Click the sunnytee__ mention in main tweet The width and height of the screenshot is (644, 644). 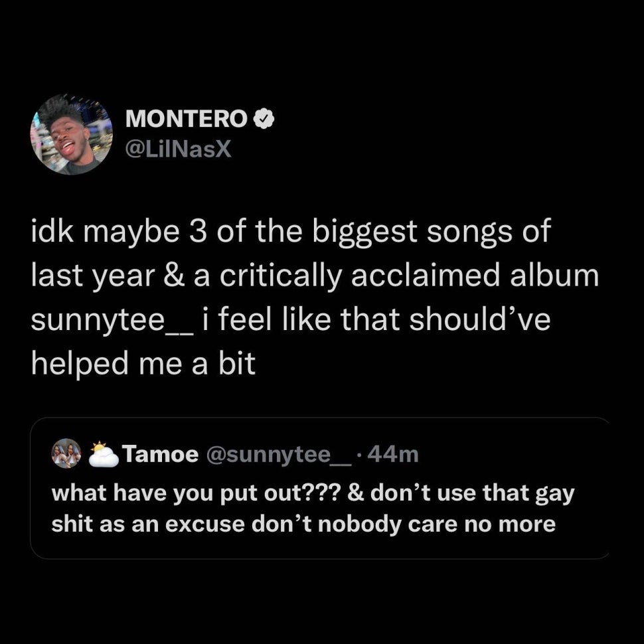(108, 321)
